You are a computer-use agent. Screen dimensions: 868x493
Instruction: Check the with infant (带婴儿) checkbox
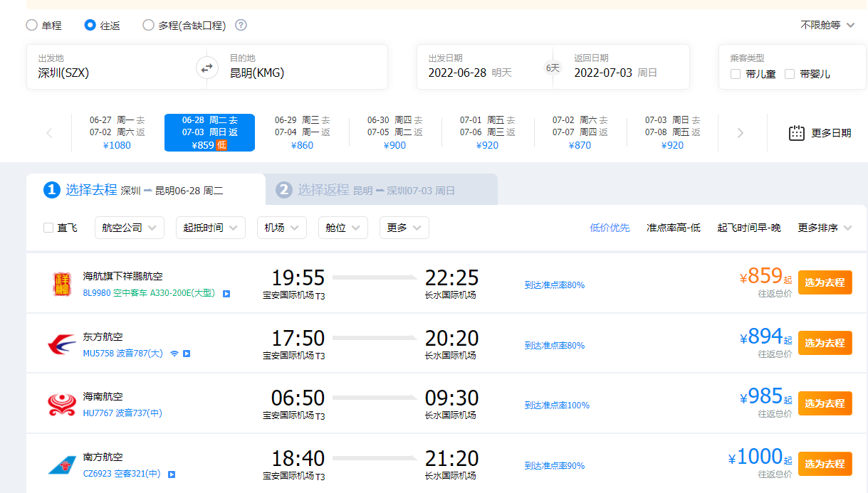click(x=789, y=74)
